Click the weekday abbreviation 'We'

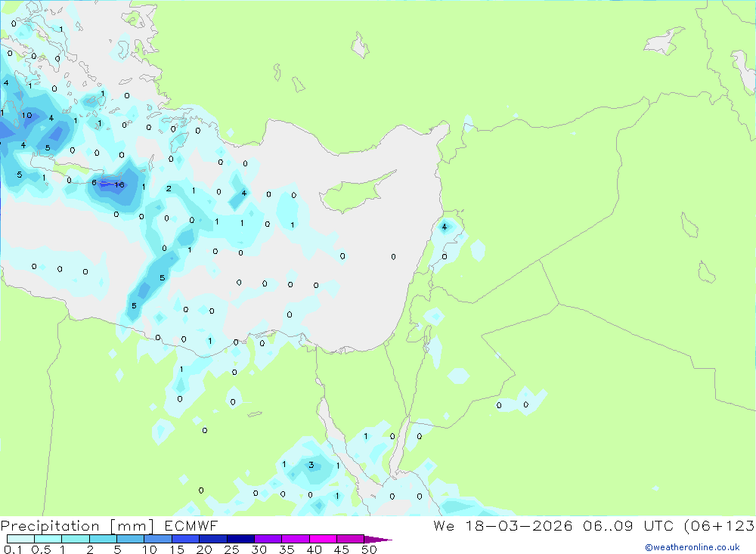(444, 526)
